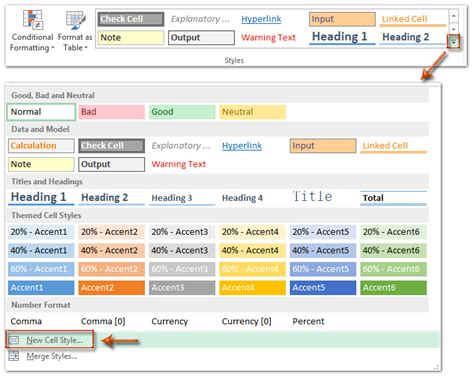Apply Note style in dropdown gallery
Image resolution: width=474 pixels, height=378 pixels.
click(41, 164)
